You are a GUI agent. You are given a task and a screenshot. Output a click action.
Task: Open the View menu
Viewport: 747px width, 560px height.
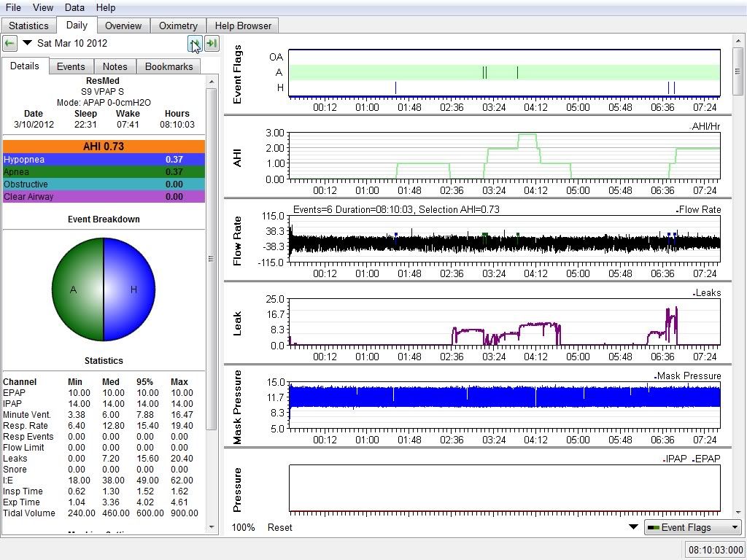tap(43, 7)
